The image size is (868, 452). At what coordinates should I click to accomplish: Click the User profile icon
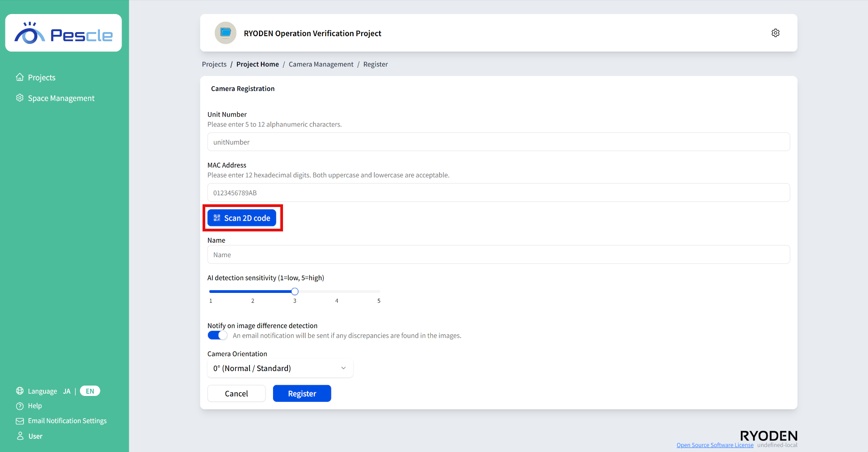(x=20, y=436)
